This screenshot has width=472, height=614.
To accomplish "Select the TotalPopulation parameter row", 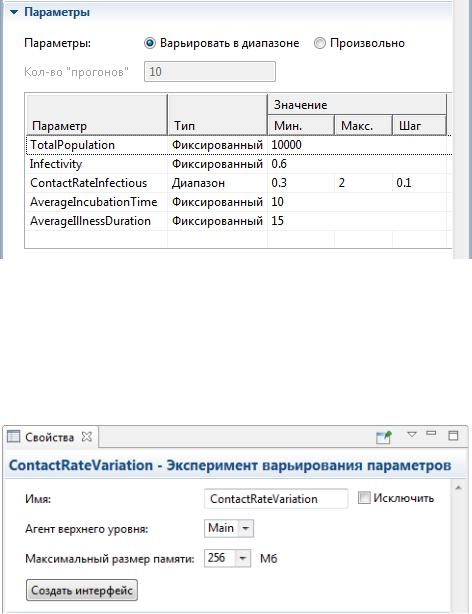I will point(239,145).
